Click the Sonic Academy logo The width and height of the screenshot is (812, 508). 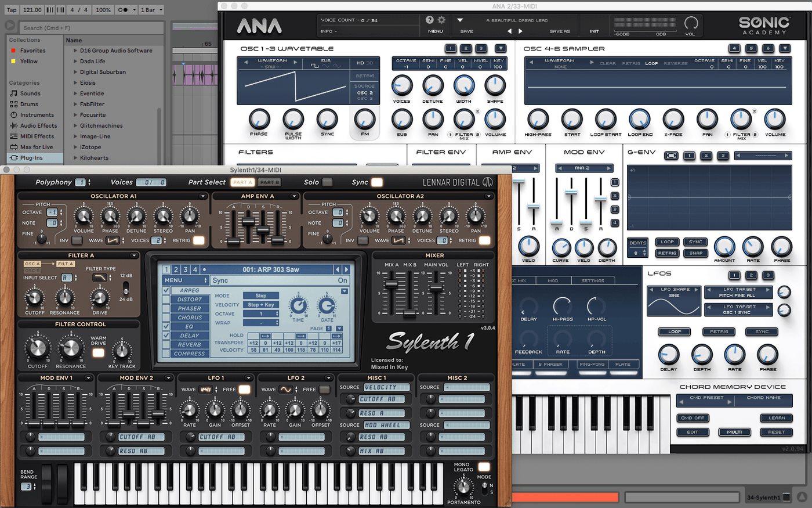[764, 23]
